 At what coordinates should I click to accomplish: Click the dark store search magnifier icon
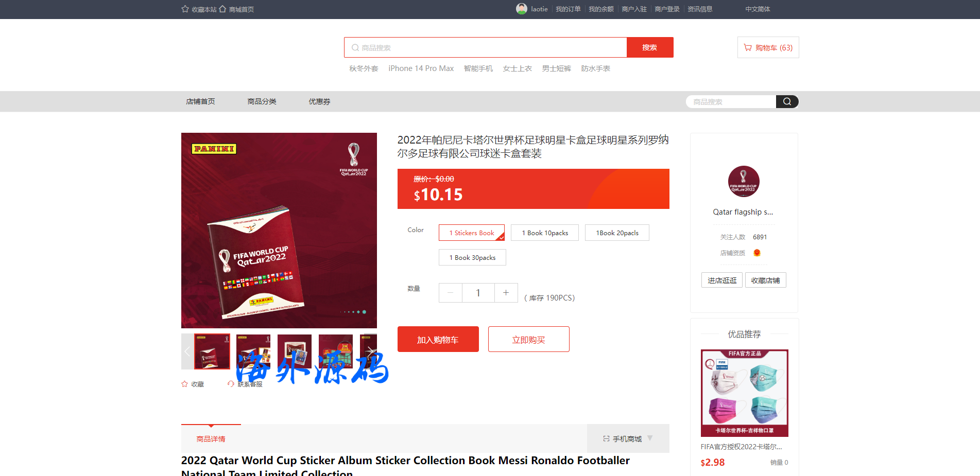pos(787,101)
